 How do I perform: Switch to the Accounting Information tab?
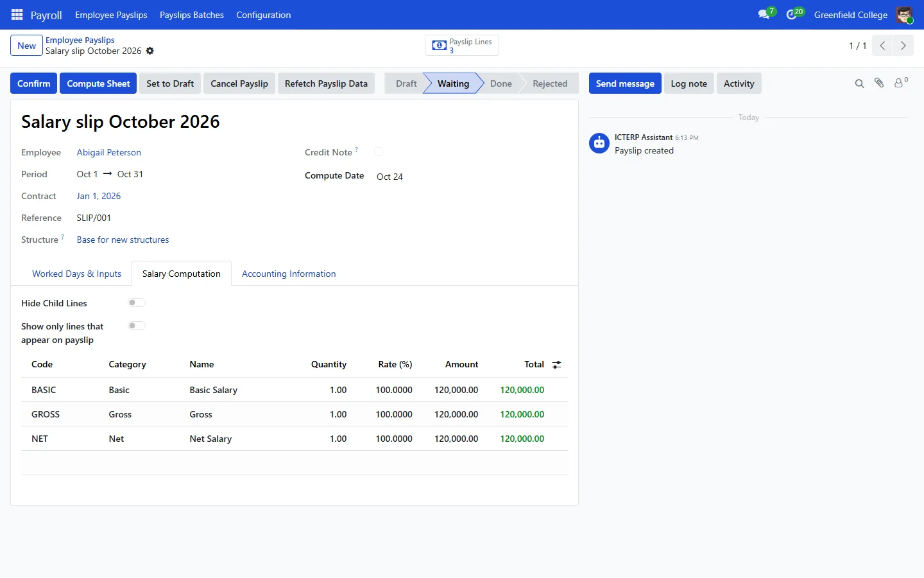tap(289, 274)
